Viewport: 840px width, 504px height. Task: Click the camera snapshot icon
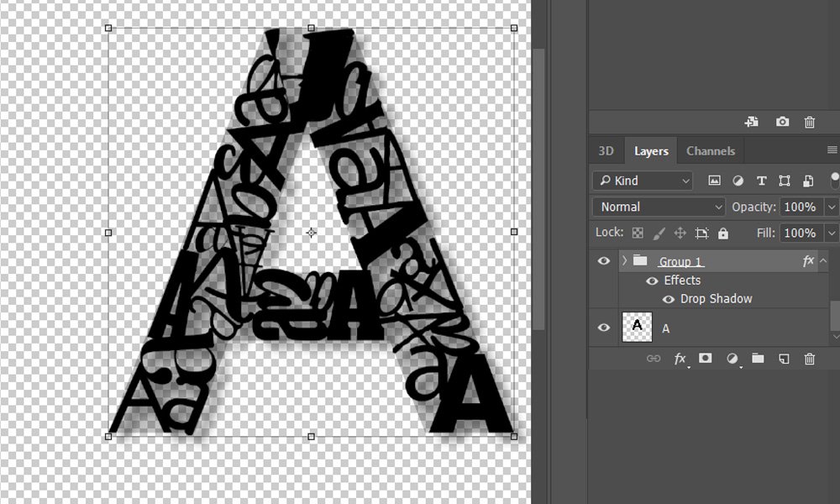click(782, 122)
